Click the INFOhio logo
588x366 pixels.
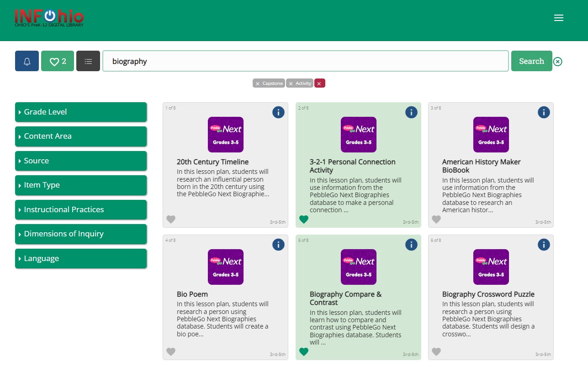click(49, 17)
